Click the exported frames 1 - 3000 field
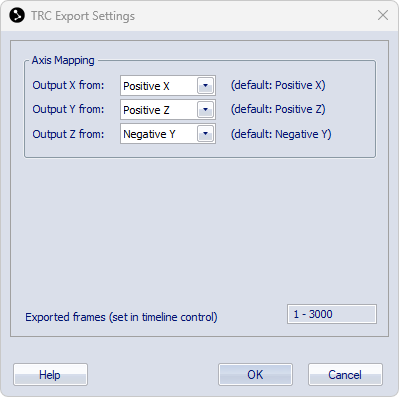The image size is (399, 397). click(332, 314)
